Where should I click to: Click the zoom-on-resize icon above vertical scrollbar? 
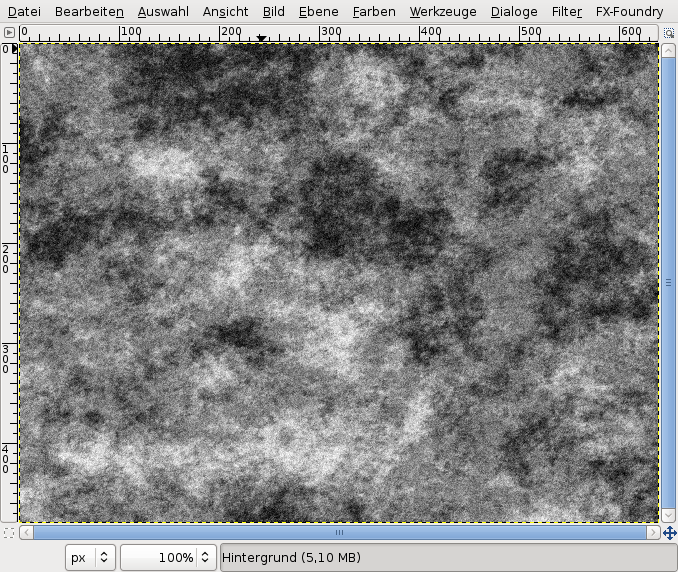668,33
